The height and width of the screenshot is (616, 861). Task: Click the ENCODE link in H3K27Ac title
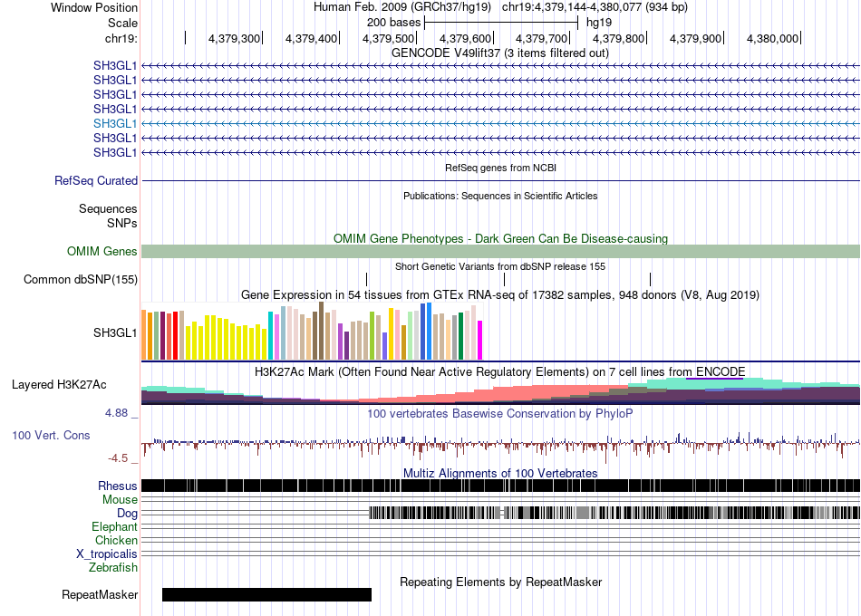pyautogui.click(x=721, y=372)
